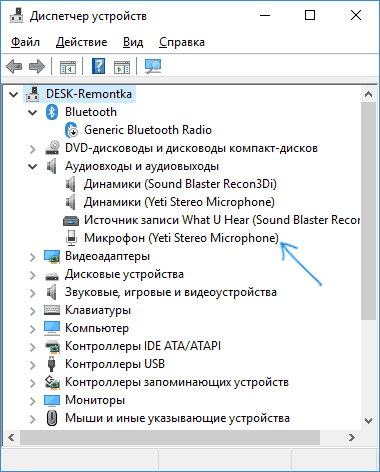
Task: Close the Диспетчер устройств window
Action: click(x=356, y=15)
